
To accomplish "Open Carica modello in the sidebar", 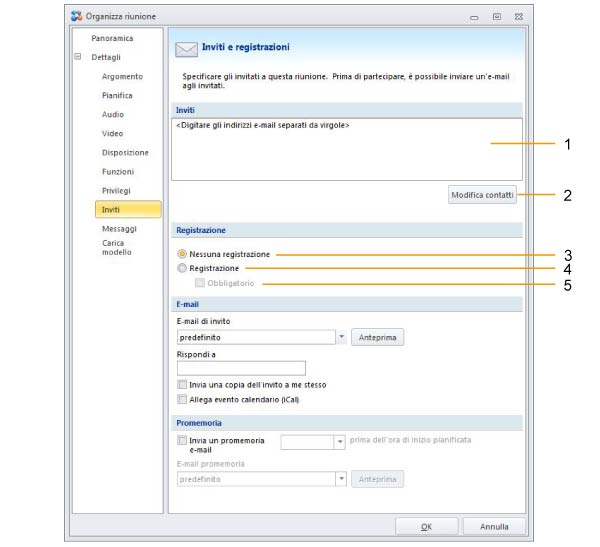I will coord(117,247).
